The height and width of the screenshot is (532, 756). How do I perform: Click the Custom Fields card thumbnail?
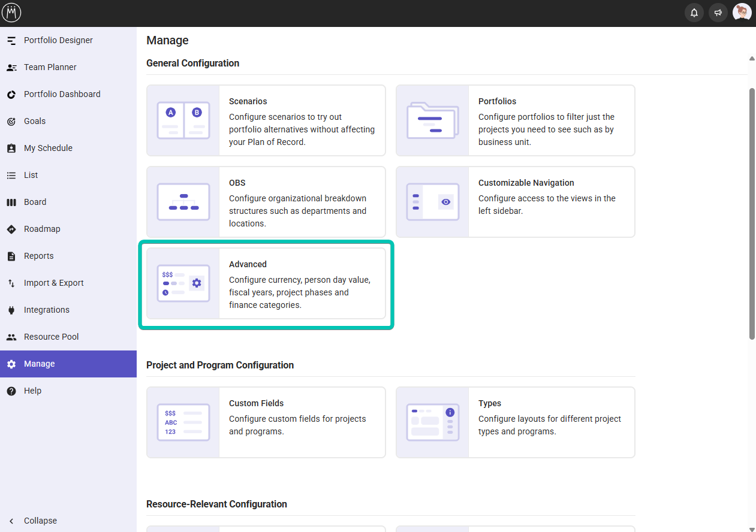pos(183,422)
